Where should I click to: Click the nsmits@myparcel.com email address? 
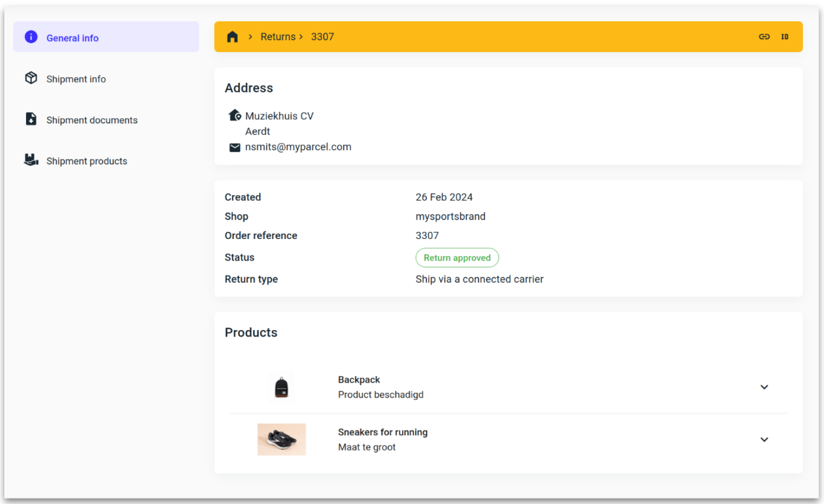[298, 147]
